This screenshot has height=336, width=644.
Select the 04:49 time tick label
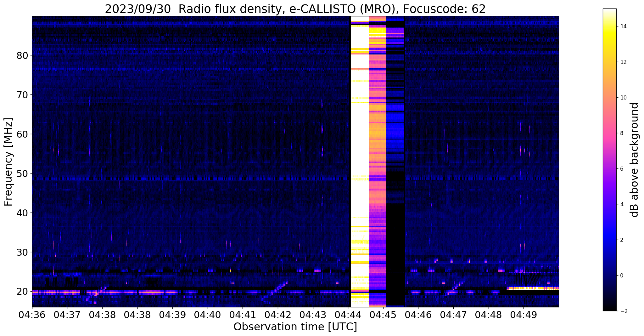[x=524, y=314]
